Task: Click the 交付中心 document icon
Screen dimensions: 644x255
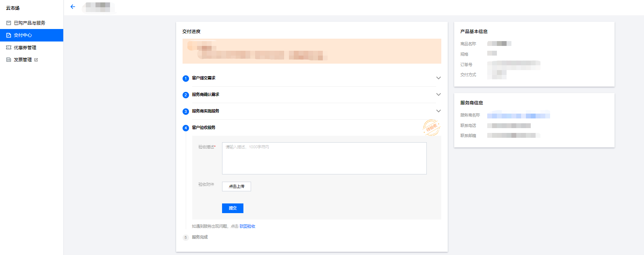Action: [x=8, y=35]
